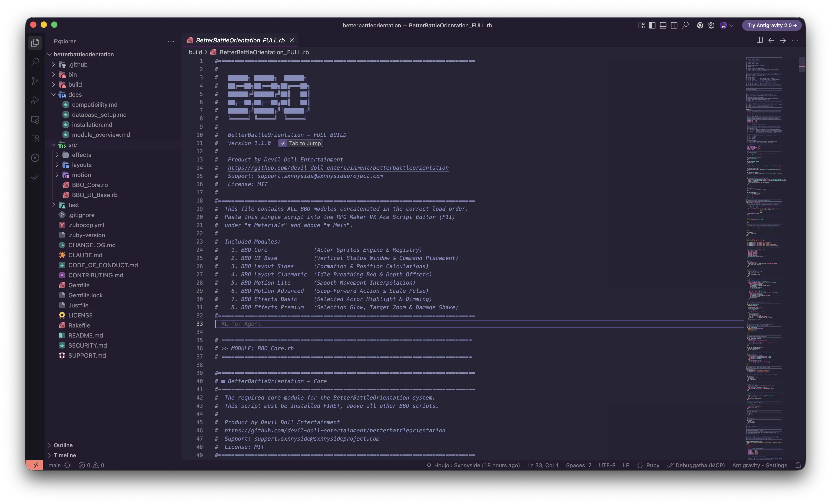Click the search icon in title bar
This screenshot has height=504, width=831.
[685, 25]
